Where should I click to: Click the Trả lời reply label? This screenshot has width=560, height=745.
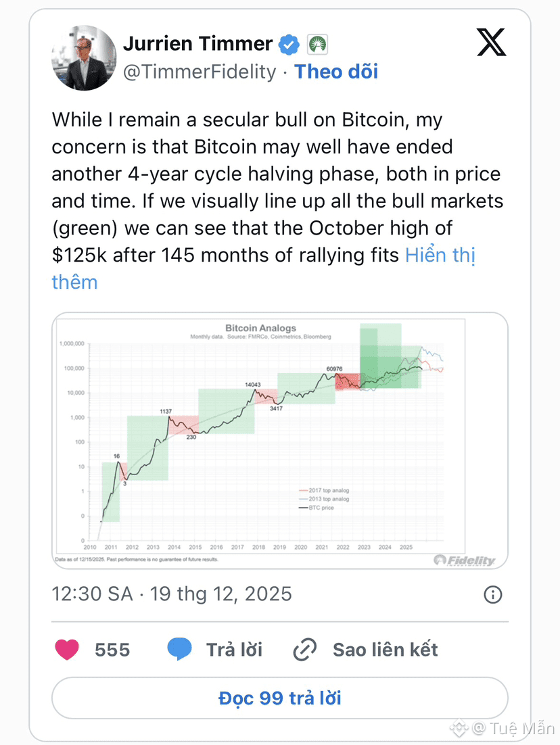tap(234, 650)
